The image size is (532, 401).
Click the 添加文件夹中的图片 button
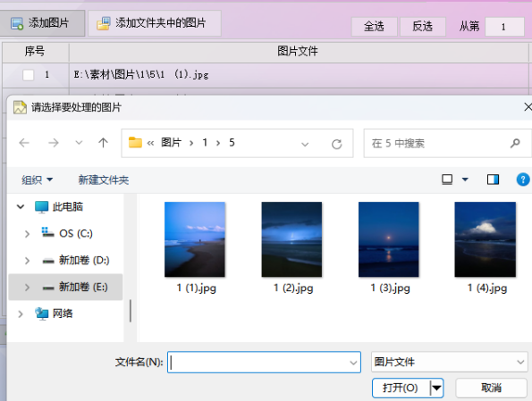[155, 23]
